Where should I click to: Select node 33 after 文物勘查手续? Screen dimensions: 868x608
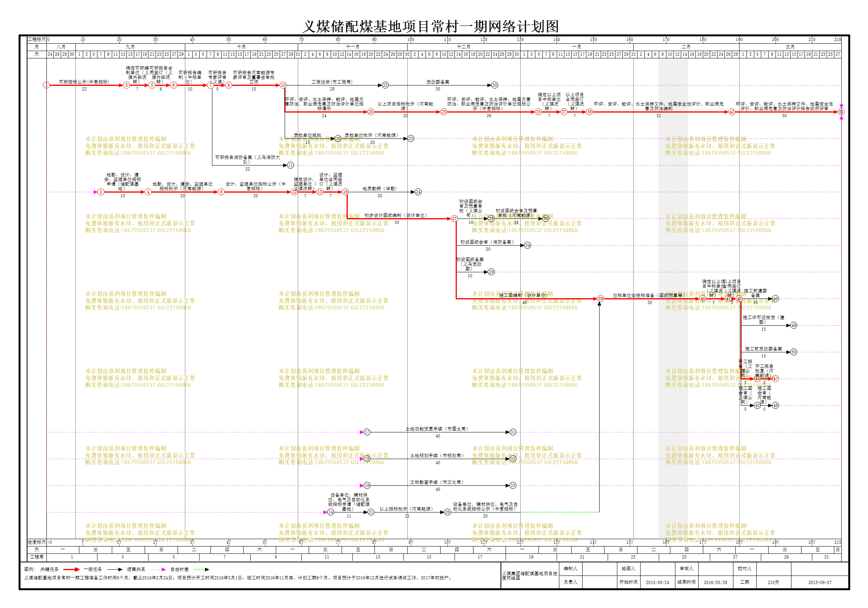click(x=513, y=485)
